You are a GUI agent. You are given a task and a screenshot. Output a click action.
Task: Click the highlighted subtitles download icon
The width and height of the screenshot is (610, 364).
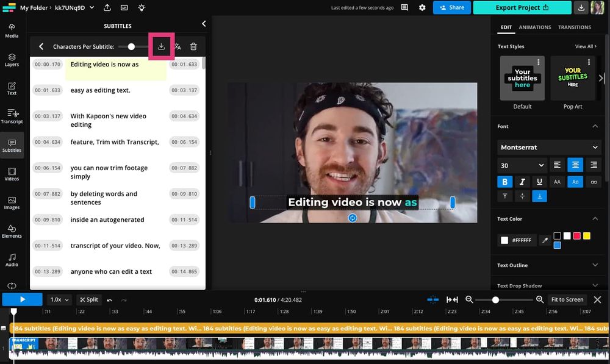pos(161,46)
